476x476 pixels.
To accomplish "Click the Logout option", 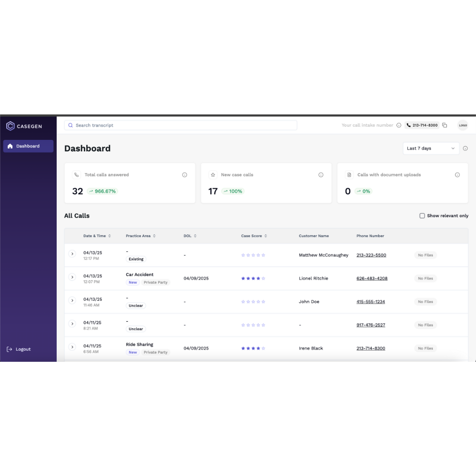I will tap(18, 349).
